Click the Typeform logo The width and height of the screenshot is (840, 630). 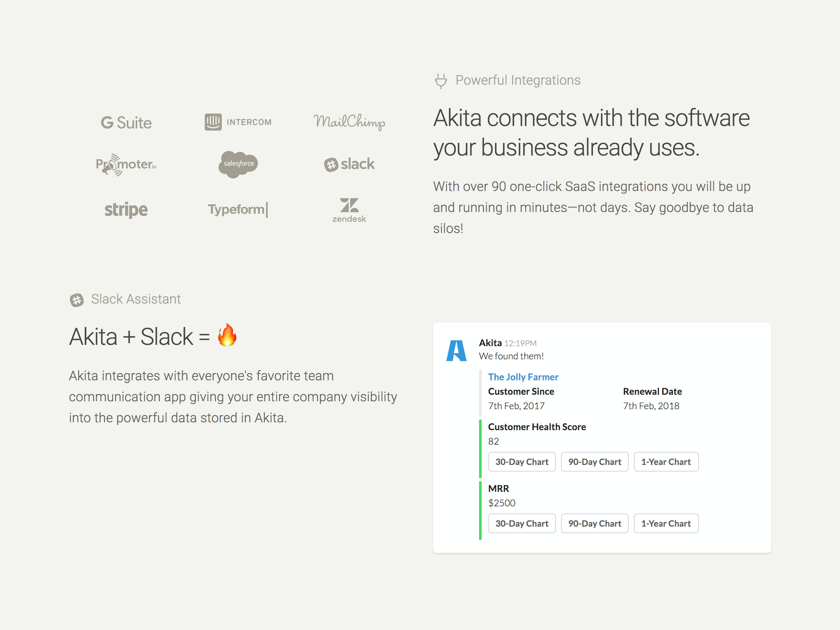pyautogui.click(x=238, y=209)
